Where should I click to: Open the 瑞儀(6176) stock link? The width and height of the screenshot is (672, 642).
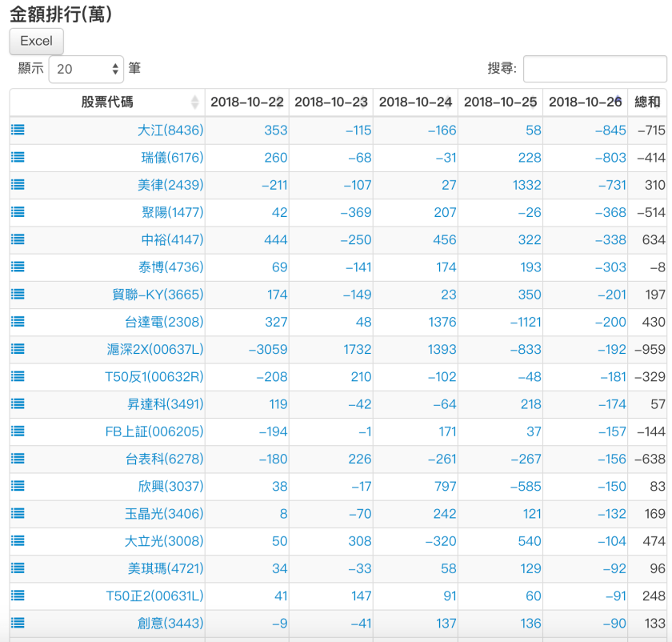coord(171,157)
